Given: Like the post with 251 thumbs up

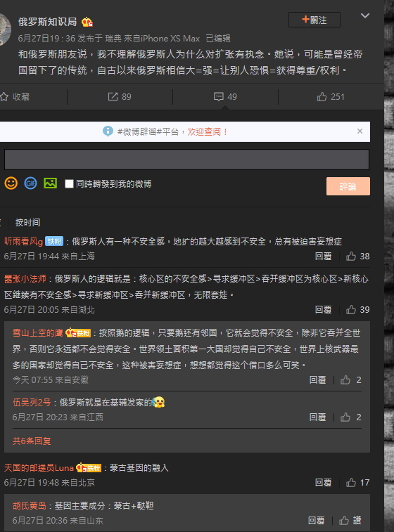Looking at the screenshot, I should 331,97.
